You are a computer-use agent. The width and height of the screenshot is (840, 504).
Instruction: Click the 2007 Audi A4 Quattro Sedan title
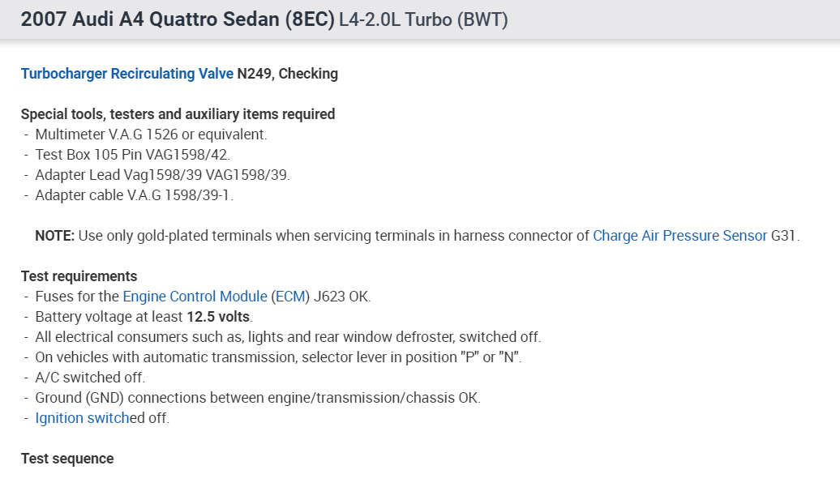coord(178,19)
